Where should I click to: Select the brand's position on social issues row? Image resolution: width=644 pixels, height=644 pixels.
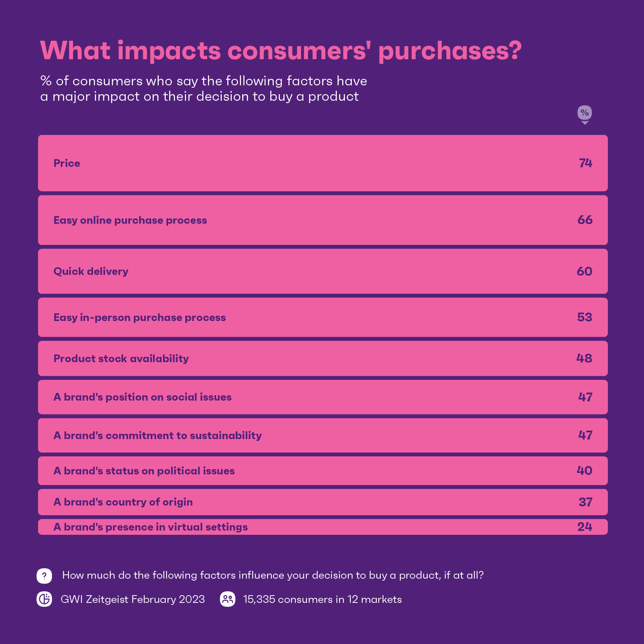coord(323,397)
